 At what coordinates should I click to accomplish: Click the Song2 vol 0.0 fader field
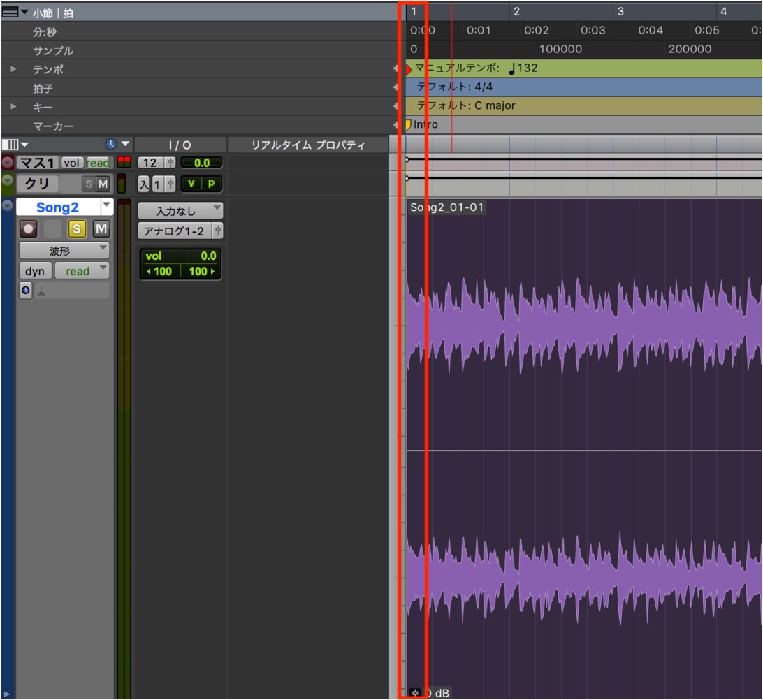[x=180, y=256]
